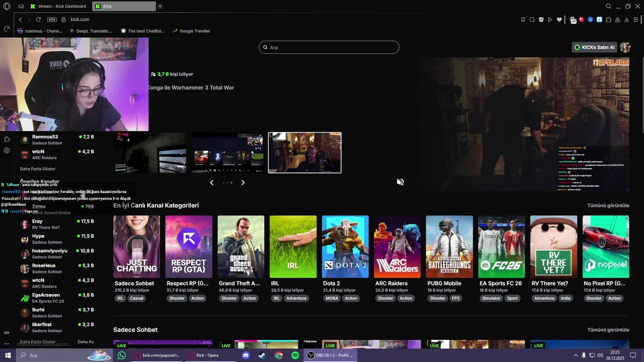
Task: Go back with the browser back arrow
Action: 20,20
